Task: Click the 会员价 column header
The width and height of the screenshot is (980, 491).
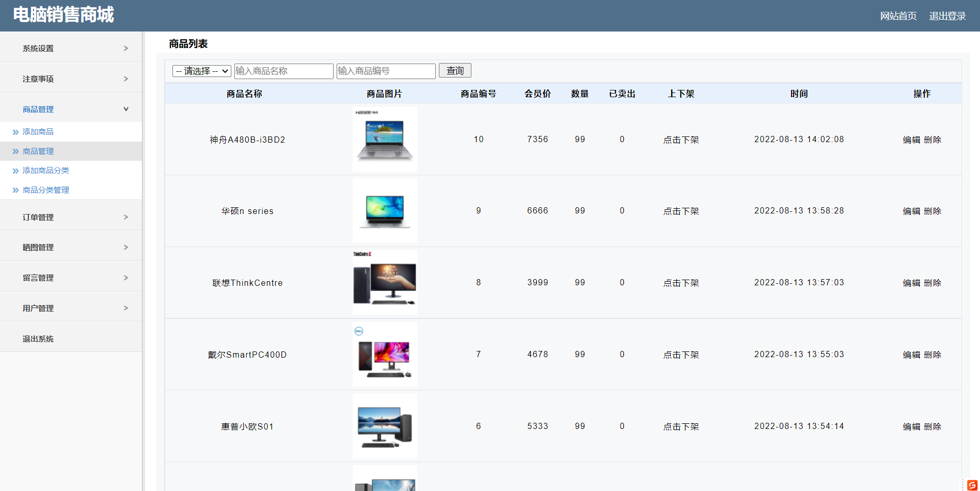Action: pos(538,94)
